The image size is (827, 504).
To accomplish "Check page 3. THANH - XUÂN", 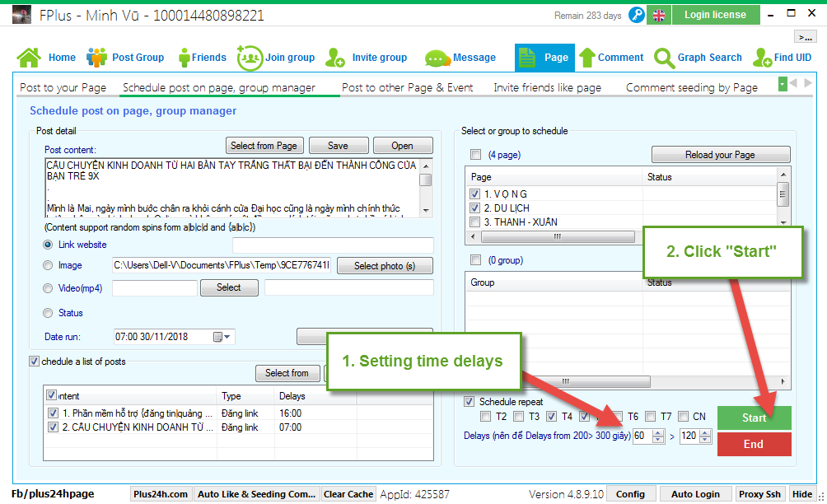I will click(x=475, y=222).
